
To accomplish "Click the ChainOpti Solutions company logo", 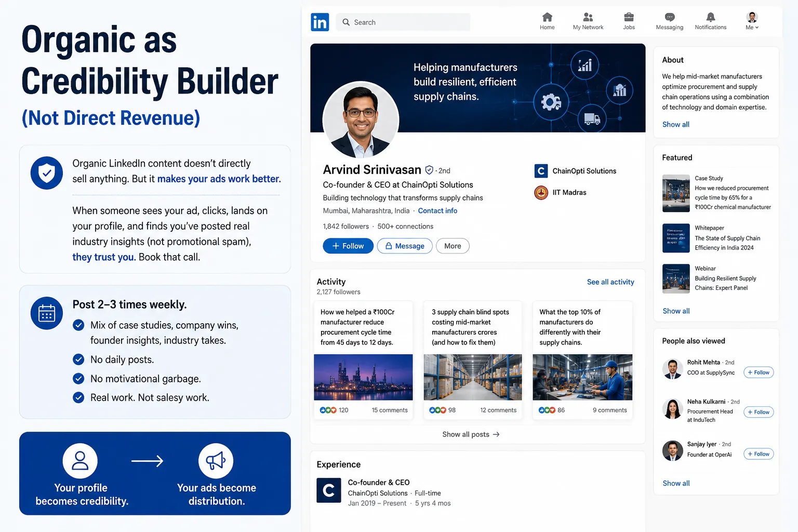I will click(x=541, y=171).
